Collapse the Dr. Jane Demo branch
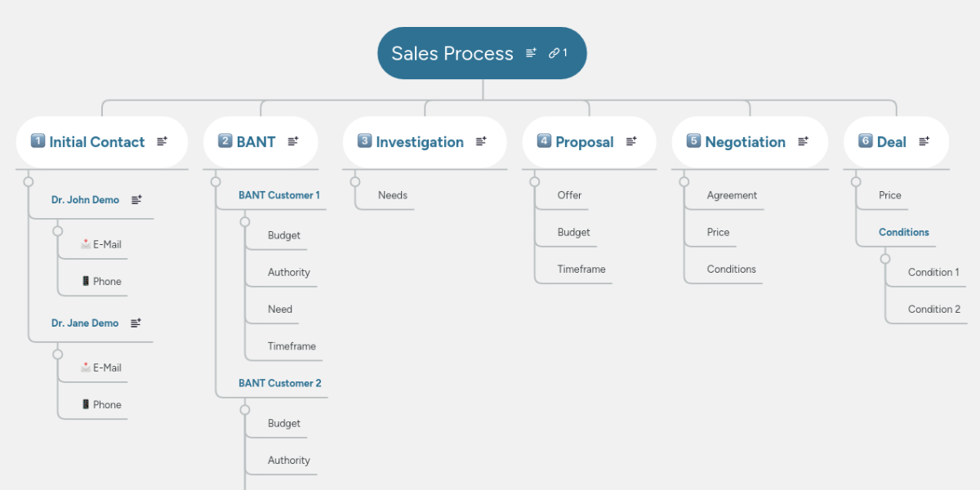Screen dimensions: 980x490 pyautogui.click(x=57, y=353)
